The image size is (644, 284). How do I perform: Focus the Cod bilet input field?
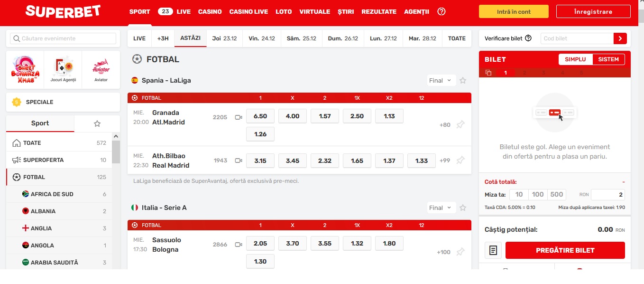coord(577,38)
